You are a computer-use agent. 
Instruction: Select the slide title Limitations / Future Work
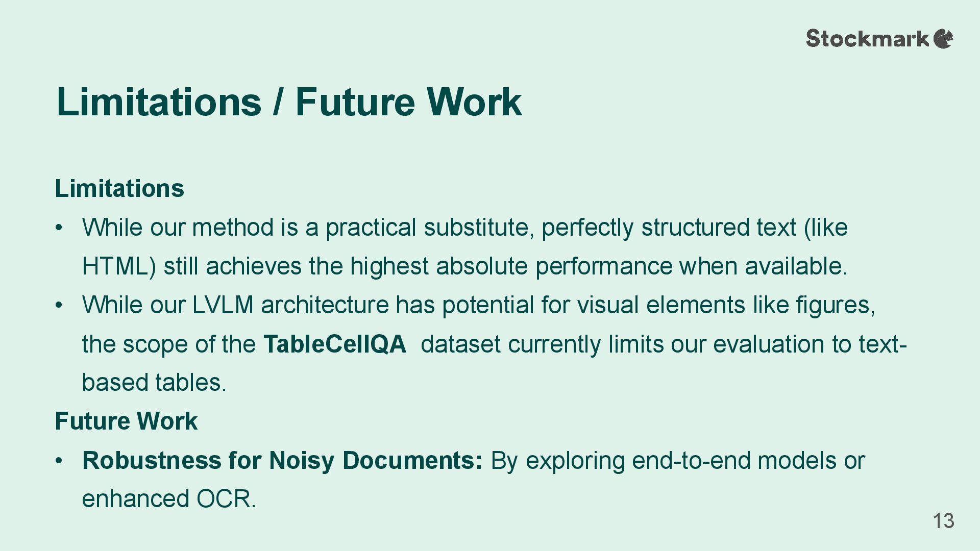(x=289, y=102)
